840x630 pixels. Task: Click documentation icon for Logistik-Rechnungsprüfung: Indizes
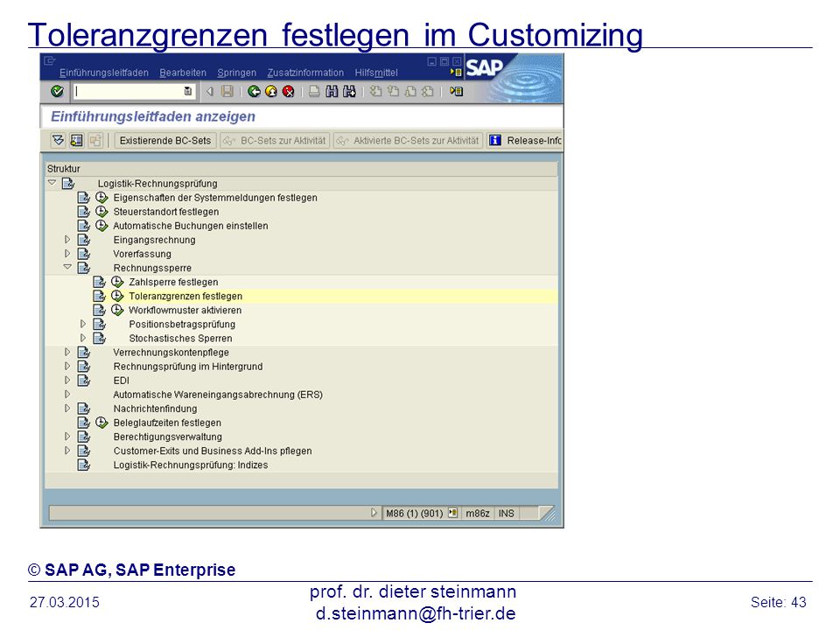point(84,465)
